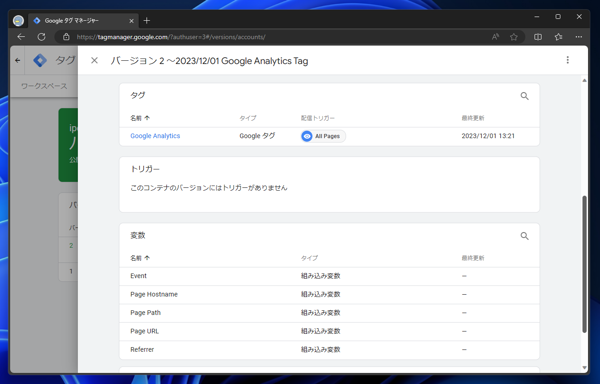Click the Google タグ type cell
Screen dimensions: 600x384
[x=257, y=136]
